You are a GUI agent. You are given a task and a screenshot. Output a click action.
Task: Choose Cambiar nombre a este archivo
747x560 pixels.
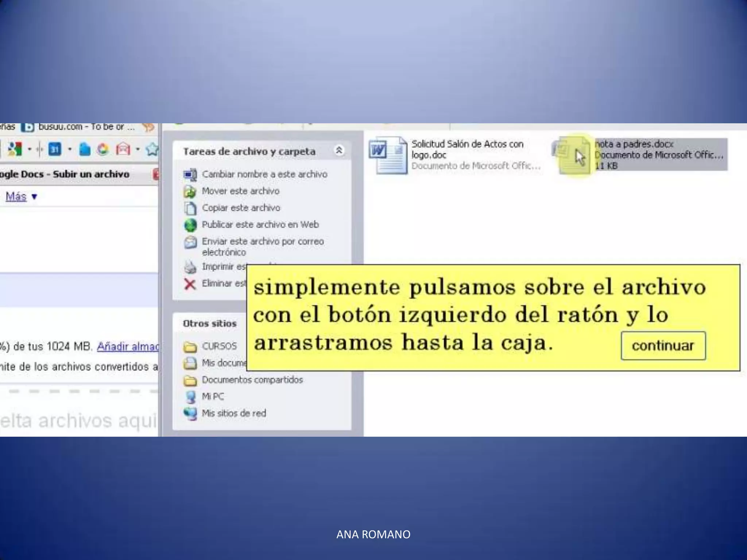(264, 174)
